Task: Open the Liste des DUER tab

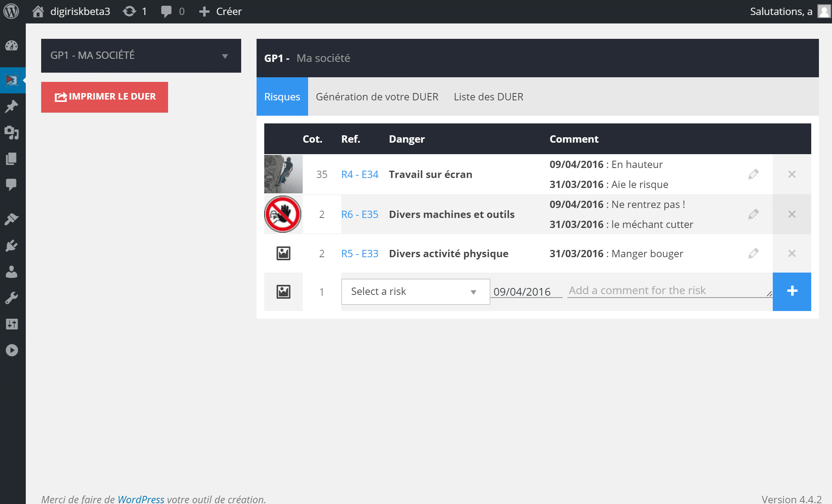Action: point(489,96)
